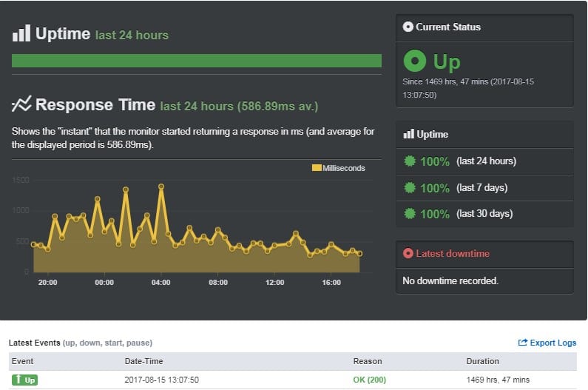
Task: Click the 100% value for last 7 days
Action: click(435, 188)
